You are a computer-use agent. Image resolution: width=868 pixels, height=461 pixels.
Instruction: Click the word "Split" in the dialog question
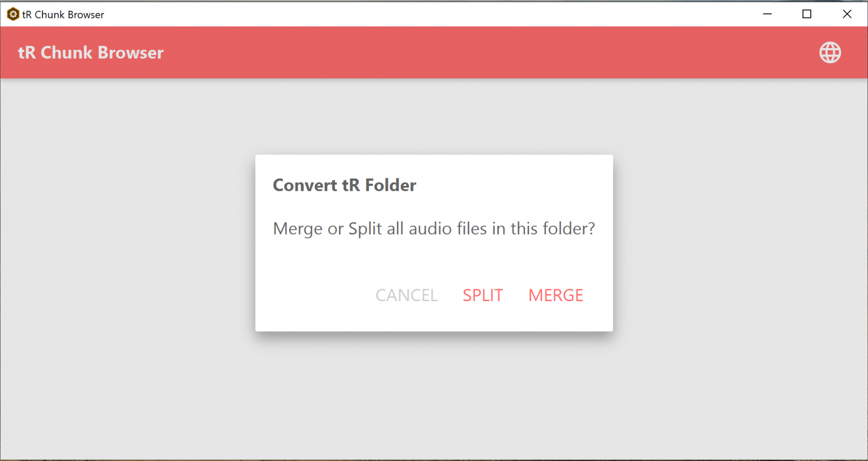[365, 229]
